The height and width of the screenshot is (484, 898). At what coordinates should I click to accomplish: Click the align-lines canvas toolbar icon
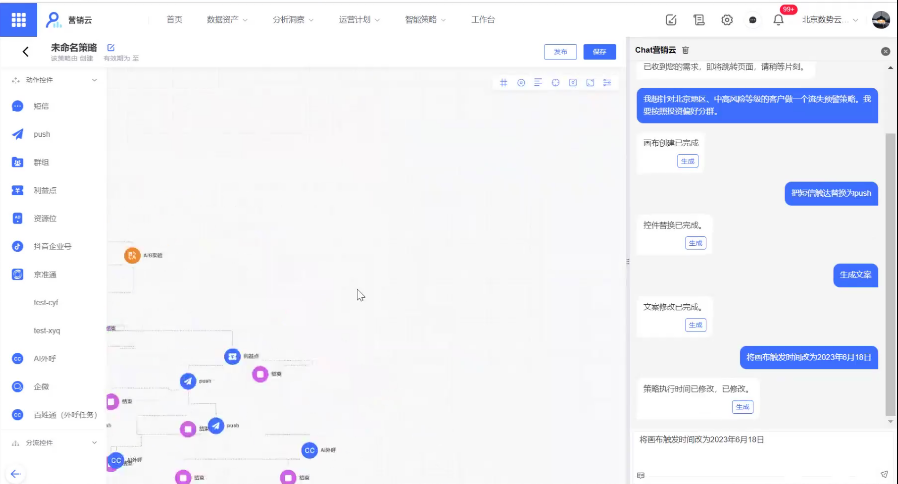pyautogui.click(x=538, y=82)
